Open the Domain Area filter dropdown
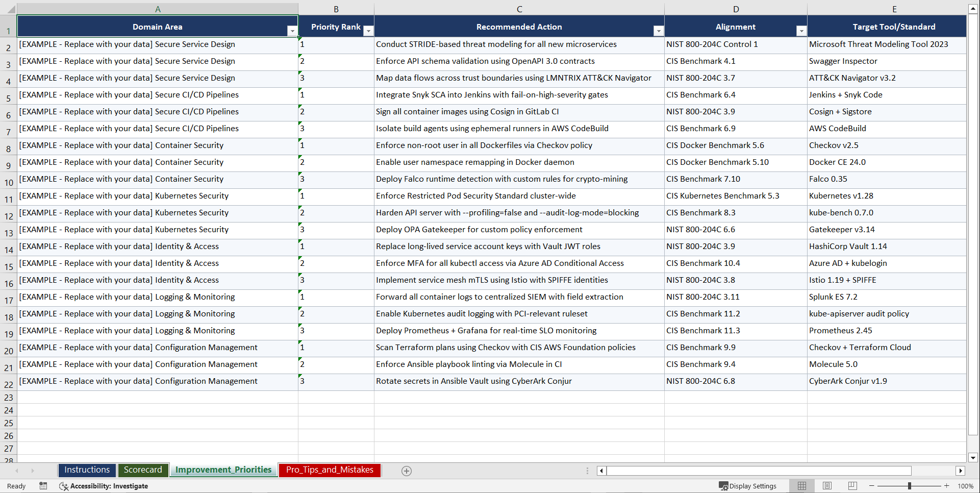 [x=292, y=31]
